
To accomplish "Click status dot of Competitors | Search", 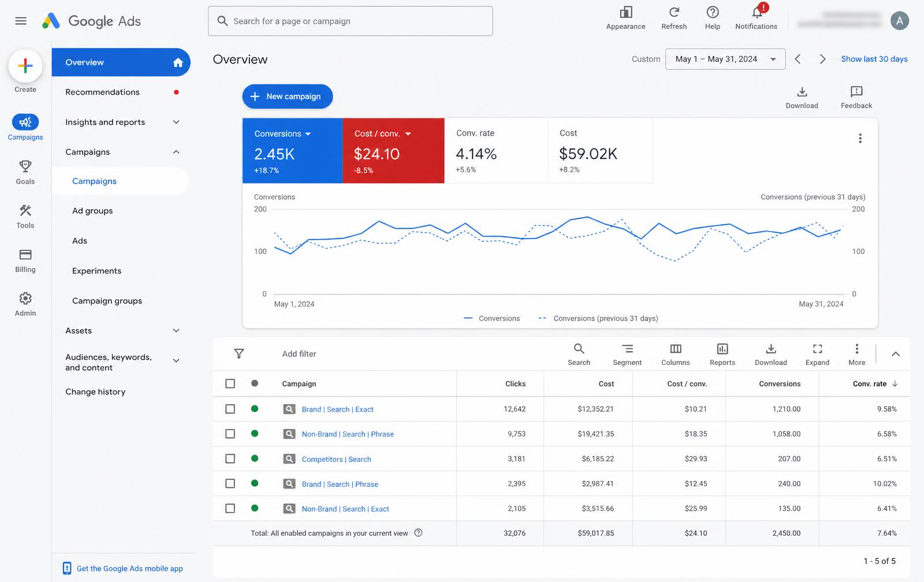I will tap(255, 458).
